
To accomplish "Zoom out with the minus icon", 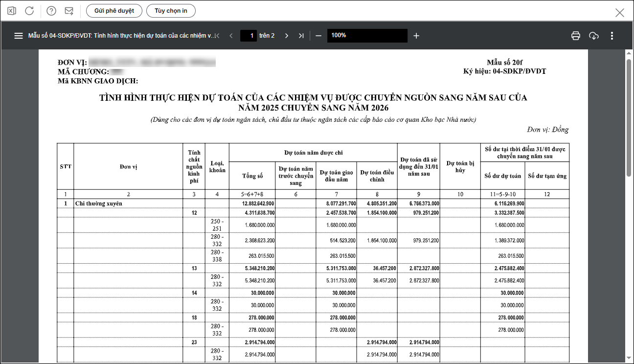I will click(x=318, y=36).
